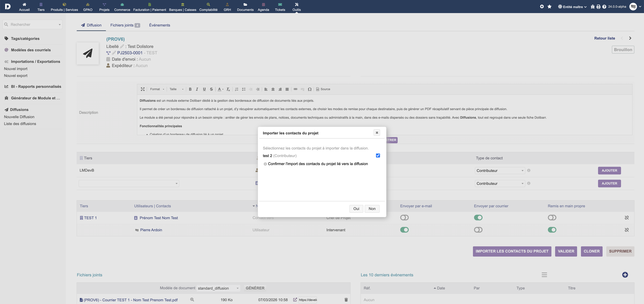Open standard_diffusion document model dropdown
Image resolution: width=644 pixels, height=304 pixels.
(x=218, y=288)
